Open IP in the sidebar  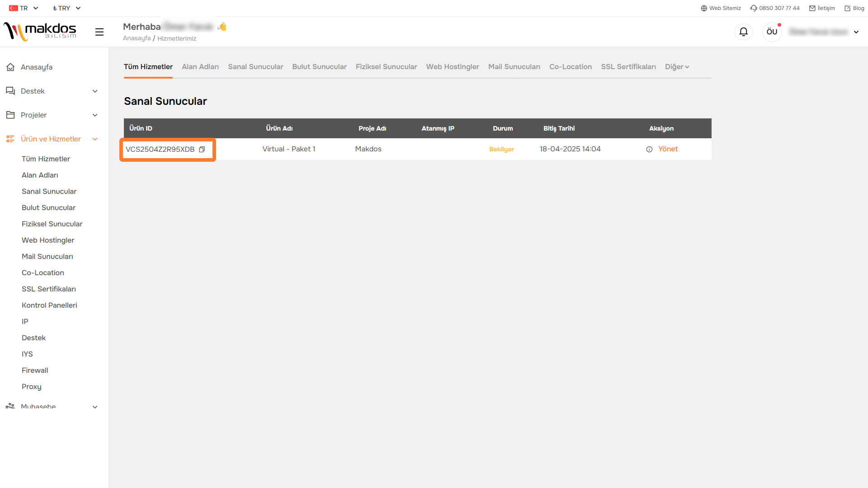pyautogui.click(x=25, y=322)
